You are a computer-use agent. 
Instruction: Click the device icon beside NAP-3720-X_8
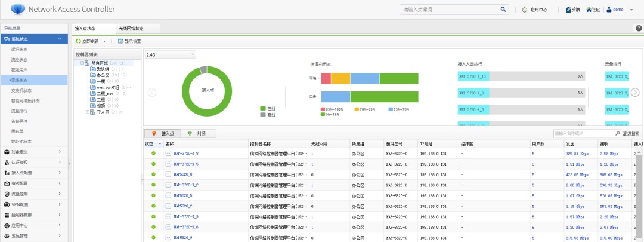pyautogui.click(x=168, y=154)
